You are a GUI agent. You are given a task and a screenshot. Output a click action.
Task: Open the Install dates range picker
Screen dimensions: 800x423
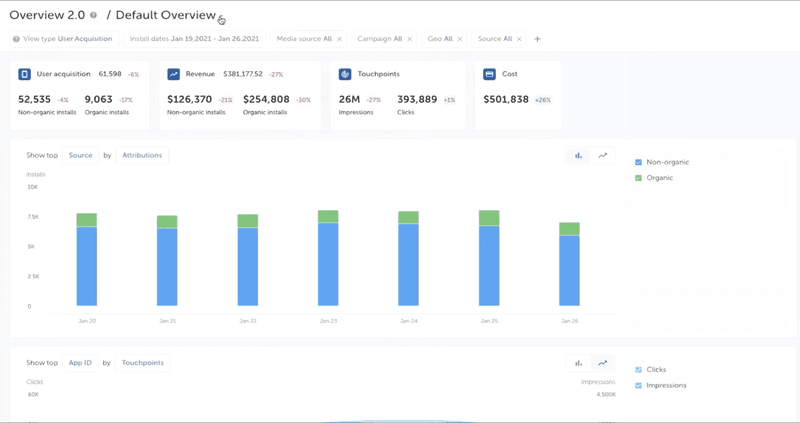194,39
